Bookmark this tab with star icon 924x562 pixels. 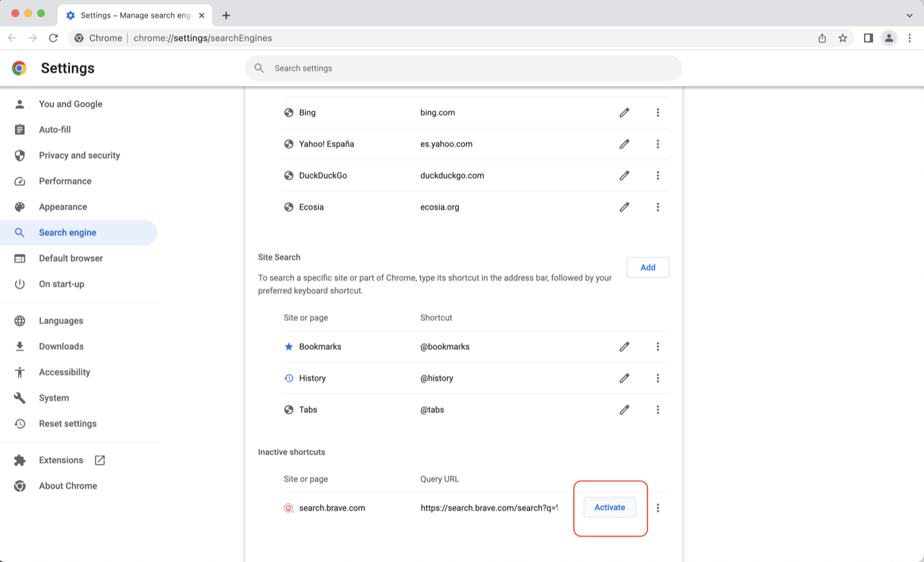[x=843, y=38]
